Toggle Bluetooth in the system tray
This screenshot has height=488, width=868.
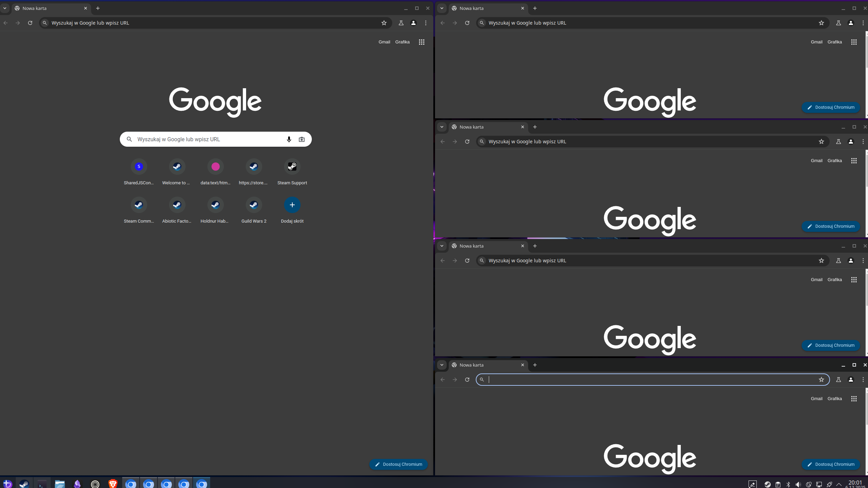click(x=789, y=484)
